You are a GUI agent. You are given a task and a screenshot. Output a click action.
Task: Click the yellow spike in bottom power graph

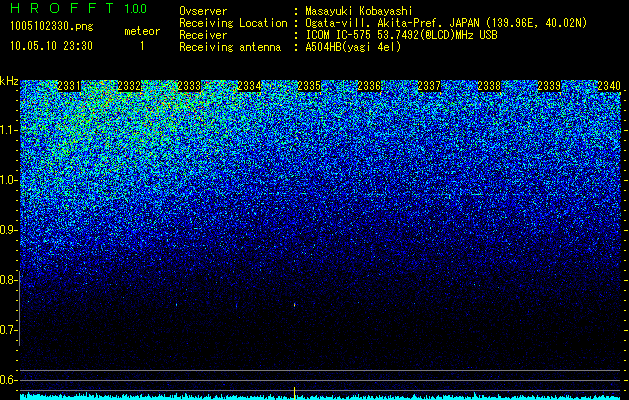[x=295, y=393]
